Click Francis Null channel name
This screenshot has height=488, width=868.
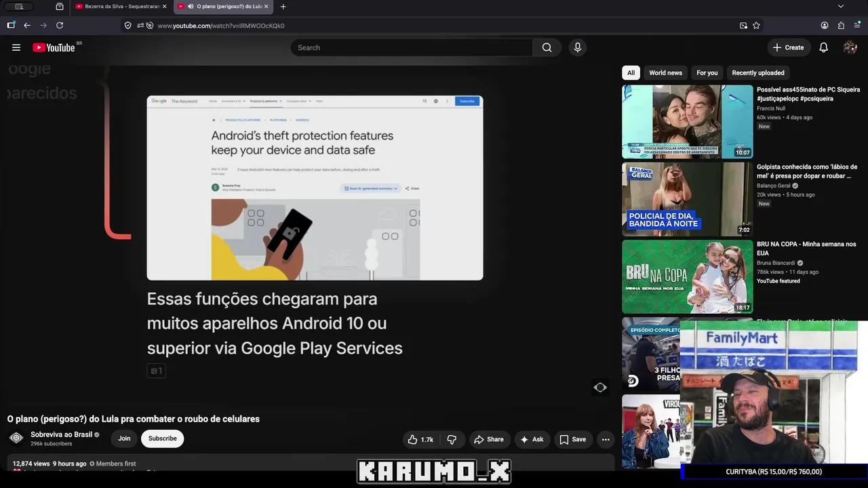click(x=771, y=108)
